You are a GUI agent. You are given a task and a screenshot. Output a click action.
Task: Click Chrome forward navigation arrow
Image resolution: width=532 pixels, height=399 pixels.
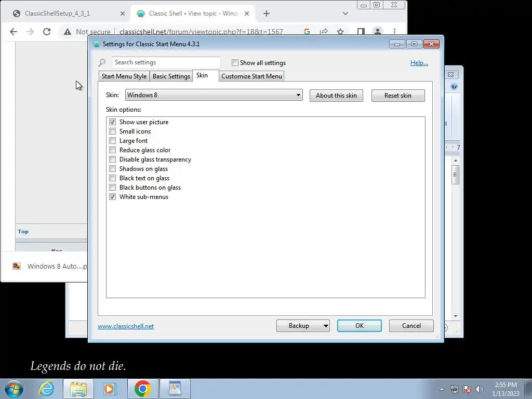coord(30,32)
